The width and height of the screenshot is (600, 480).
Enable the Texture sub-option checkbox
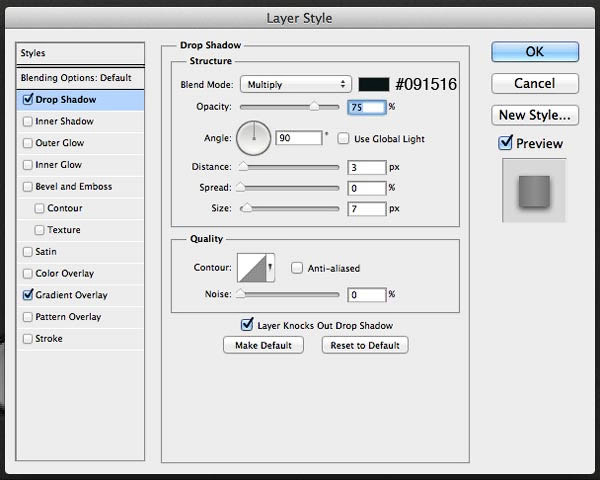click(x=39, y=230)
